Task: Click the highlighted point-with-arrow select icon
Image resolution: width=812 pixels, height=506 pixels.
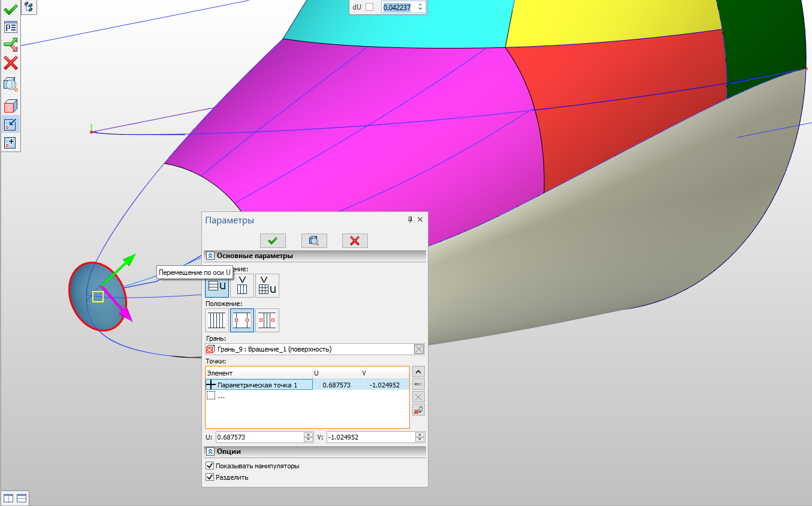Action: tap(11, 124)
